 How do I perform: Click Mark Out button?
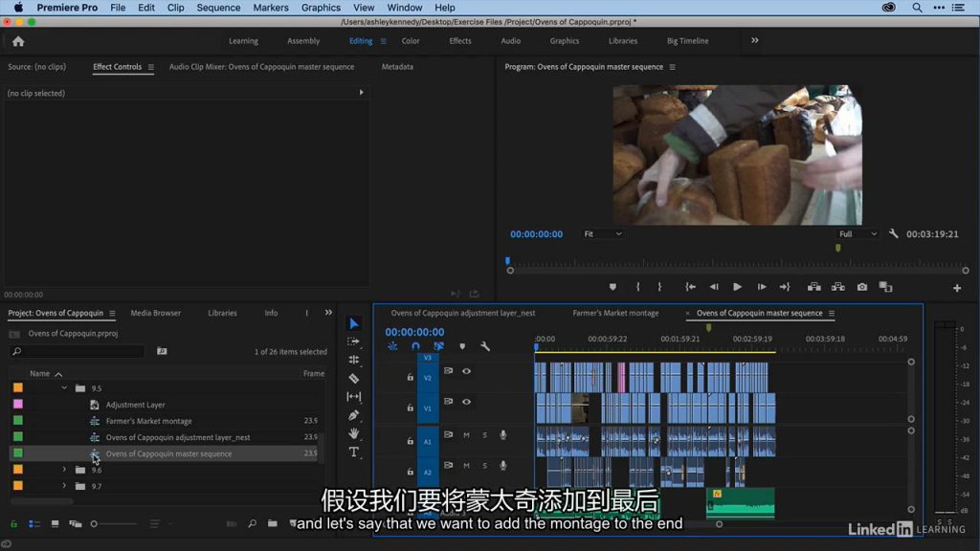click(x=659, y=287)
